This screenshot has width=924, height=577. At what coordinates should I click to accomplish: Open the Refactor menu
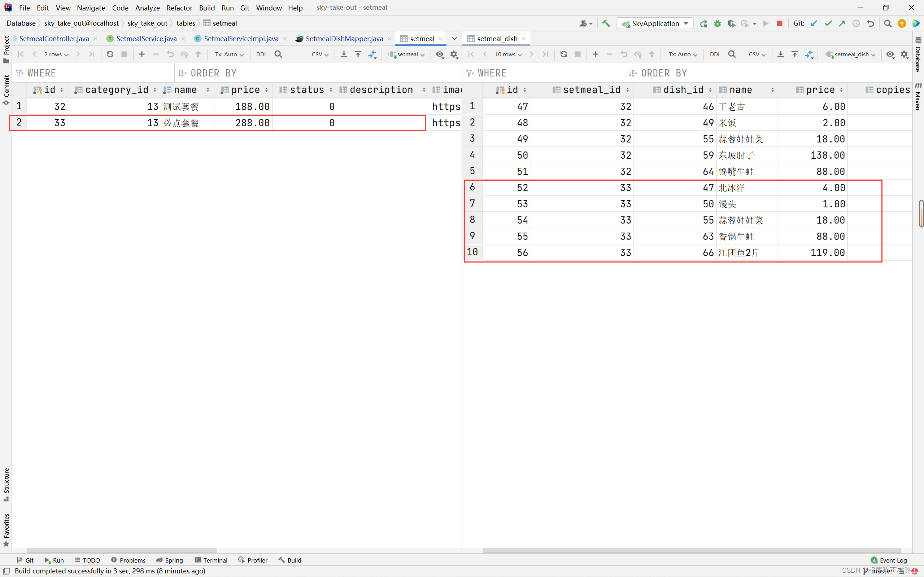[x=179, y=8]
